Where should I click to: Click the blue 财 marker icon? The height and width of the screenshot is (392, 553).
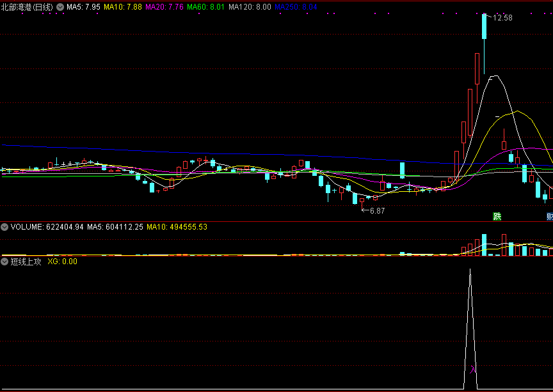(x=549, y=216)
